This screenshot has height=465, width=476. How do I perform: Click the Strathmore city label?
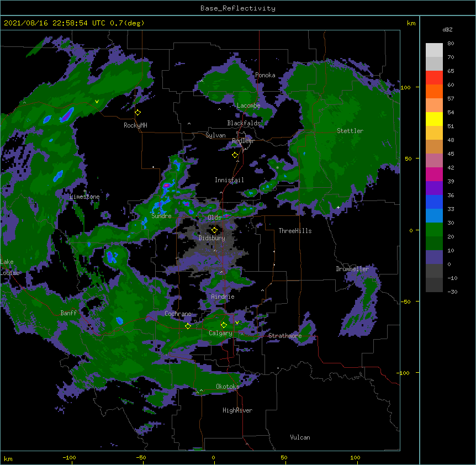(x=285, y=336)
